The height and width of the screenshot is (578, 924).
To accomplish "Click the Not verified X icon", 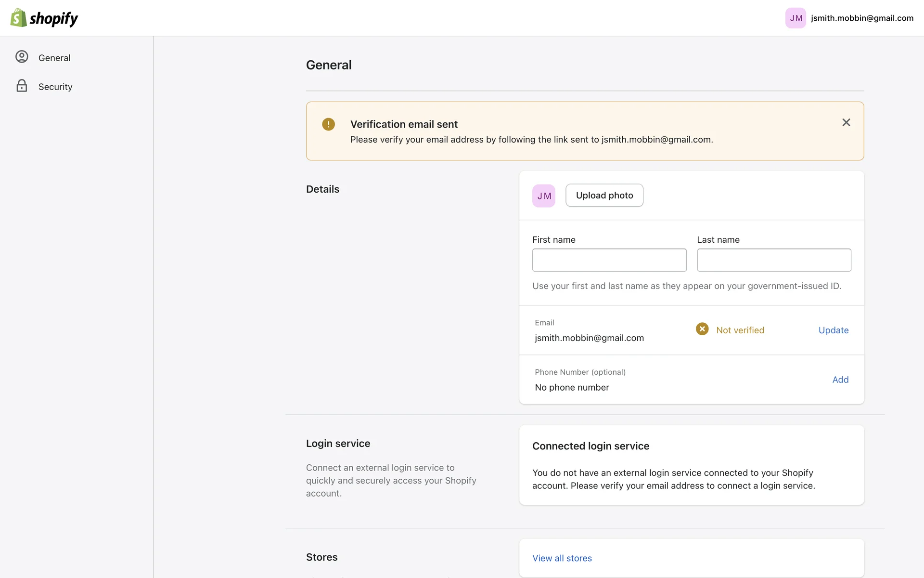I will [x=702, y=329].
